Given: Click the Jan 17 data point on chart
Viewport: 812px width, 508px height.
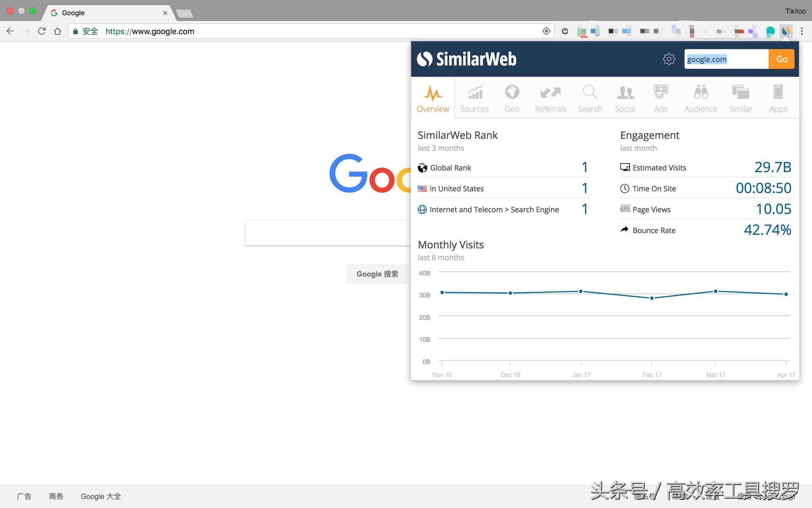Looking at the screenshot, I should coord(581,291).
